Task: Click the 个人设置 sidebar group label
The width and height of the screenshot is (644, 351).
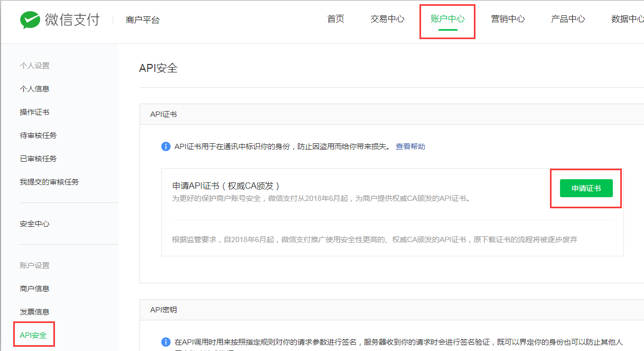Action: [34, 66]
